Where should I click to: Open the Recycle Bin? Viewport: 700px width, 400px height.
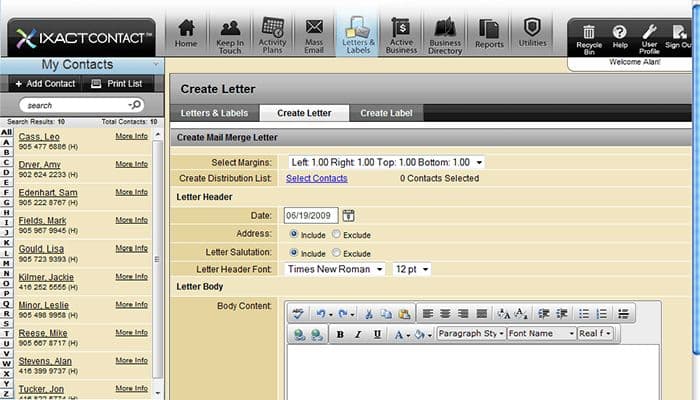589,38
